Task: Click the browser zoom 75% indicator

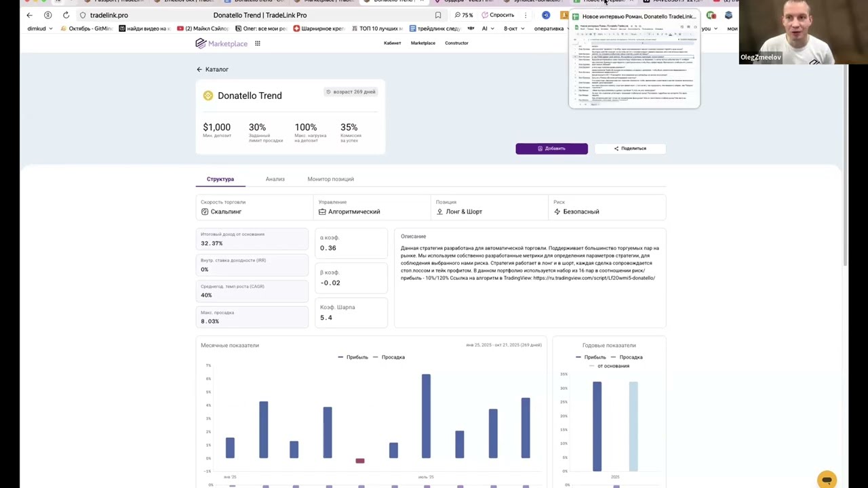Action: pos(463,15)
